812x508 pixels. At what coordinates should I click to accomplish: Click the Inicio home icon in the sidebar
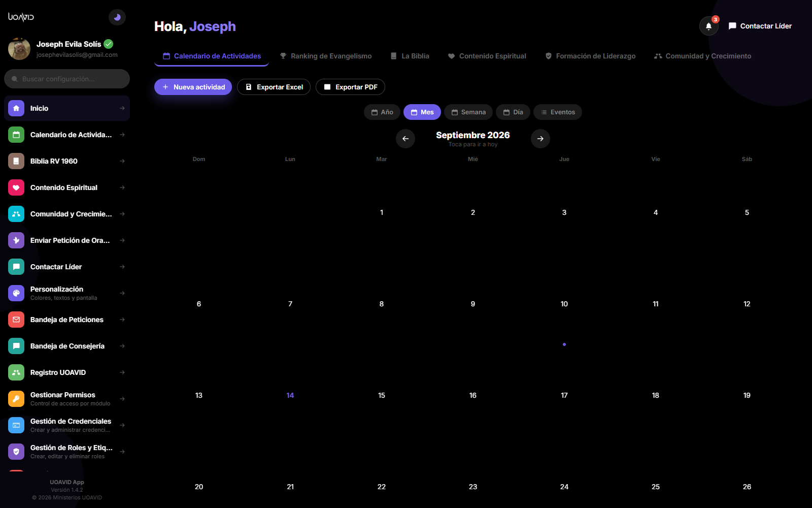click(x=16, y=108)
